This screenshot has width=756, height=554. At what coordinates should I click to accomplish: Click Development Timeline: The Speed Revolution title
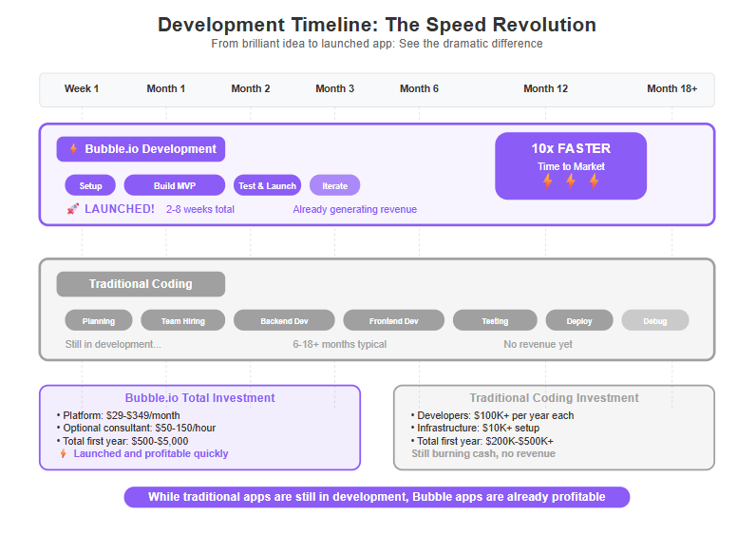point(377,25)
